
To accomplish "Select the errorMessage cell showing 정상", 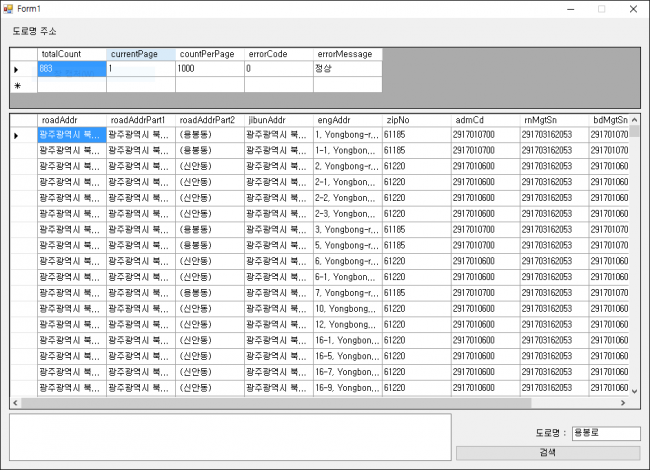I will pos(347,69).
